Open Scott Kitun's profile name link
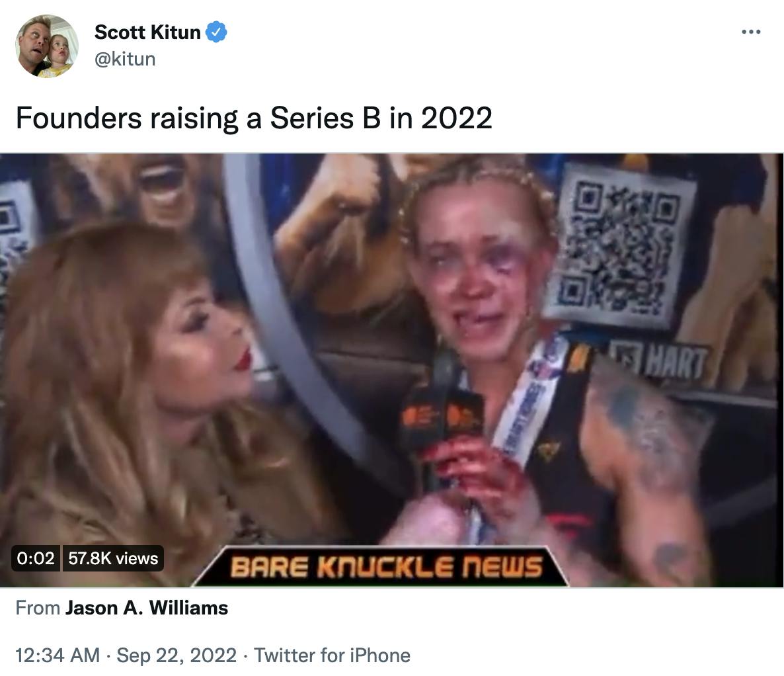 147,32
